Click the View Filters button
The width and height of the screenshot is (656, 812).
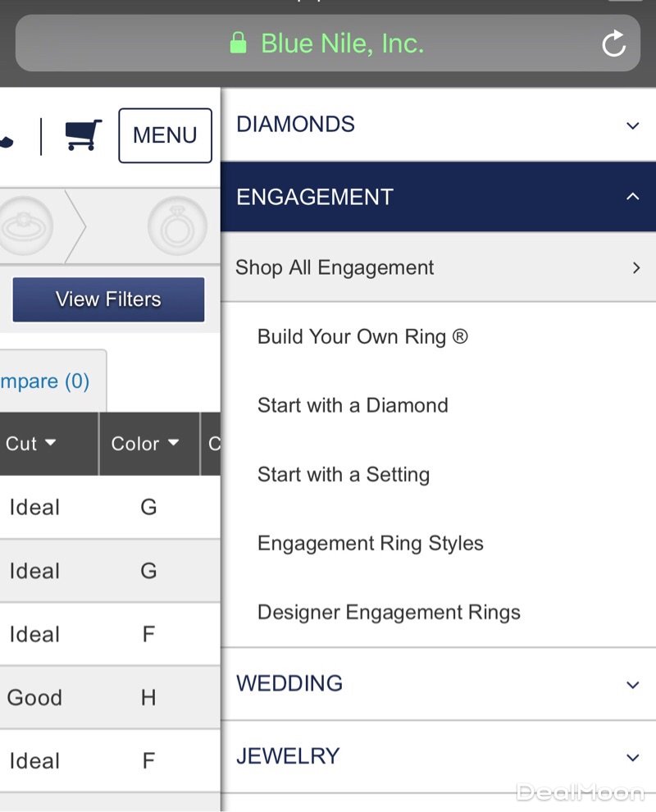coord(108,299)
